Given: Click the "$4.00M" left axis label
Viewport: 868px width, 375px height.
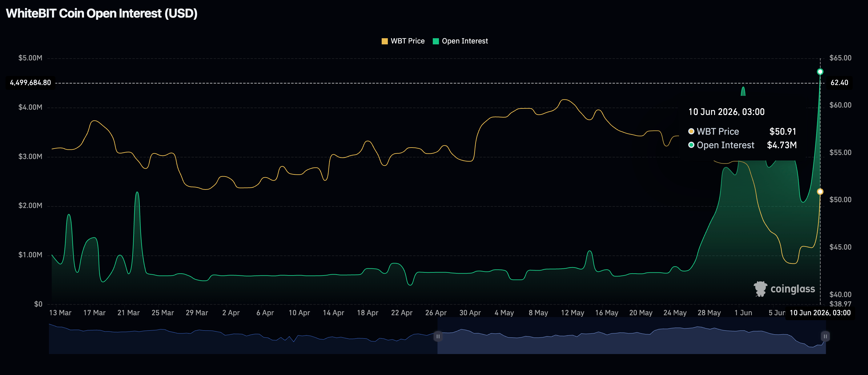Looking at the screenshot, I should coord(30,107).
